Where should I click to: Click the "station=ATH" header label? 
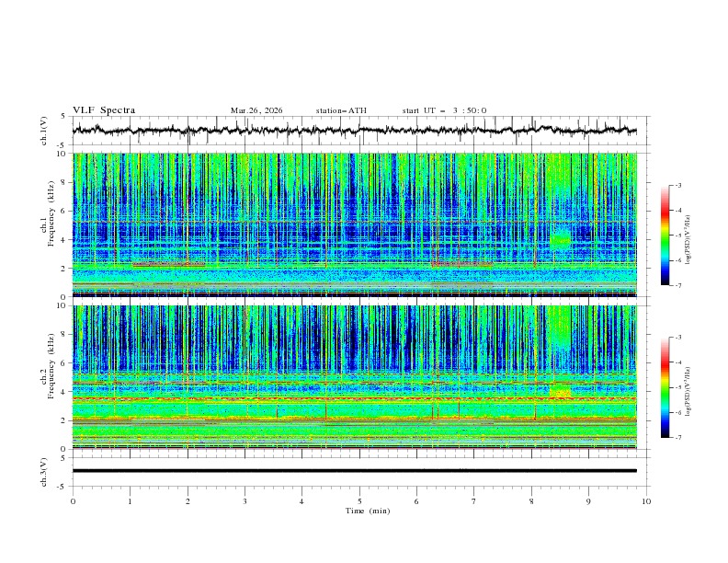point(341,110)
